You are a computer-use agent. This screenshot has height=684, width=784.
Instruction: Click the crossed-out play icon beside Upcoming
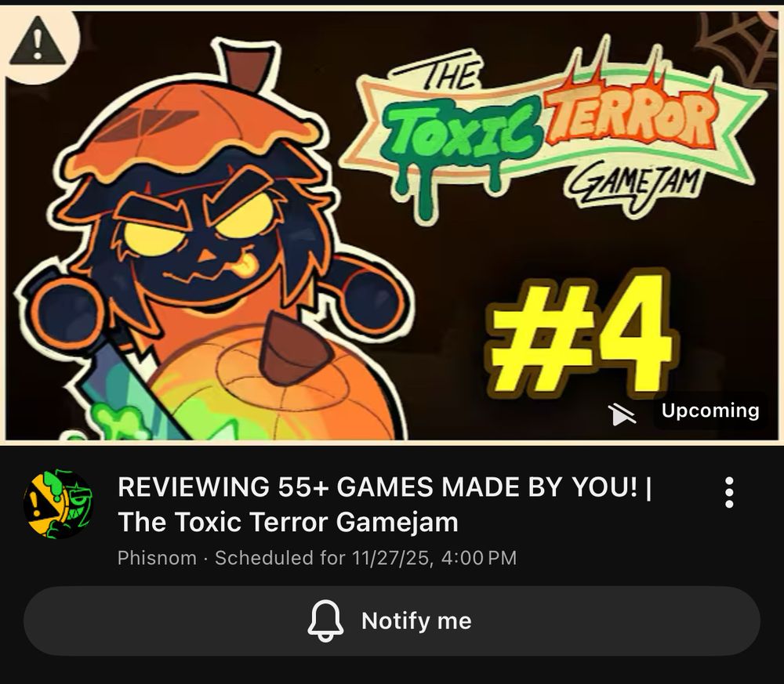(622, 414)
